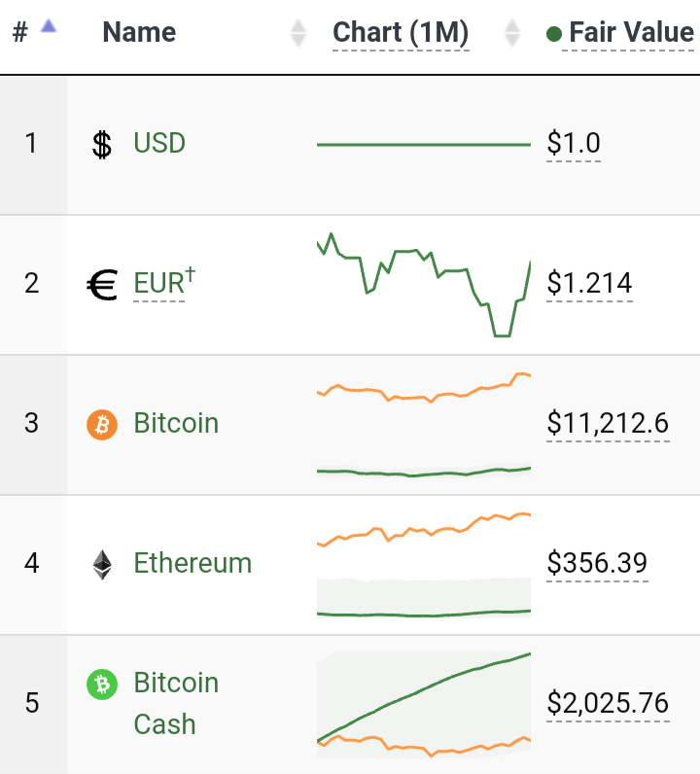
Task: Click the EUR 1M sparkline chart
Action: tap(424, 285)
